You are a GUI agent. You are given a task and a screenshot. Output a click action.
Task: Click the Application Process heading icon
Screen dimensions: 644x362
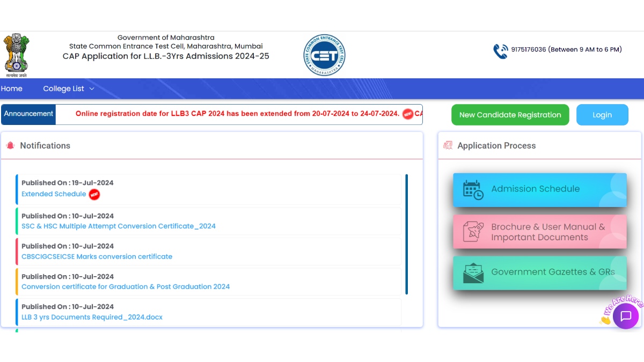pos(448,145)
